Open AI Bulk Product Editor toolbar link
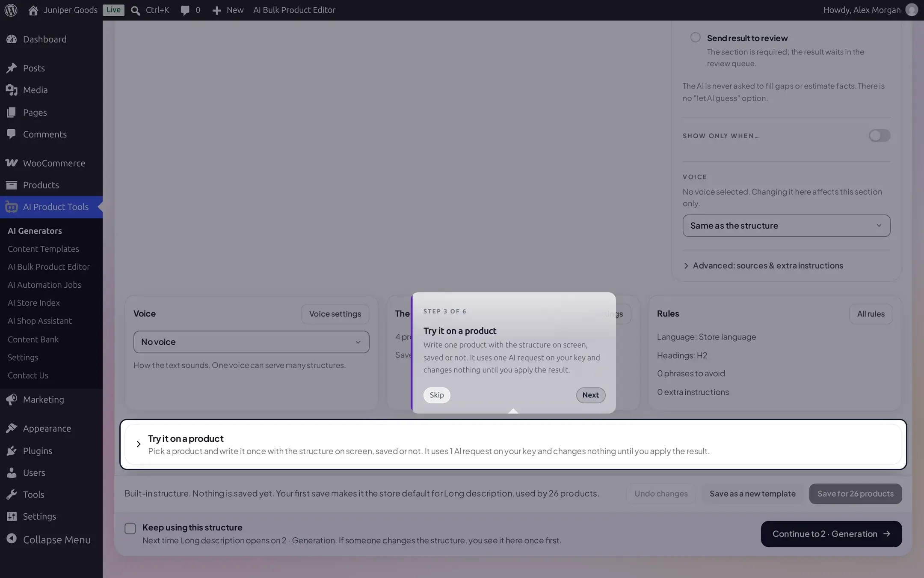Screen dimensions: 924x578 pos(294,10)
